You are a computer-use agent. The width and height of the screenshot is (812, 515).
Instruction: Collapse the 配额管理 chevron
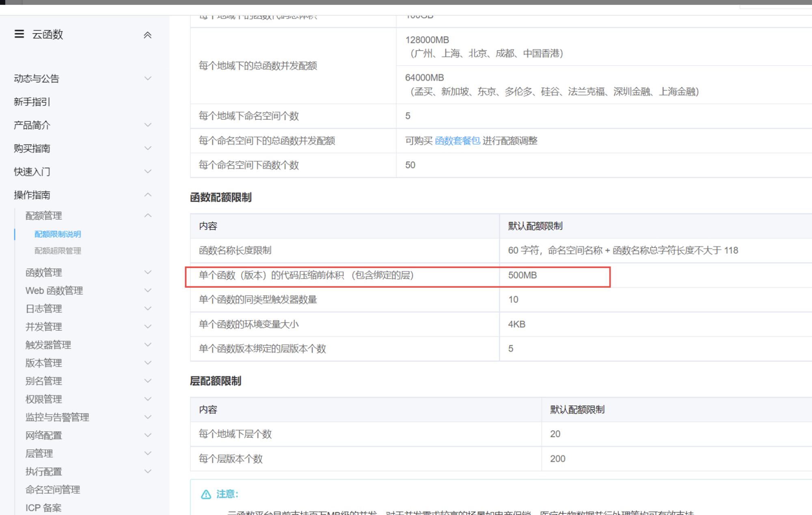pyautogui.click(x=148, y=215)
